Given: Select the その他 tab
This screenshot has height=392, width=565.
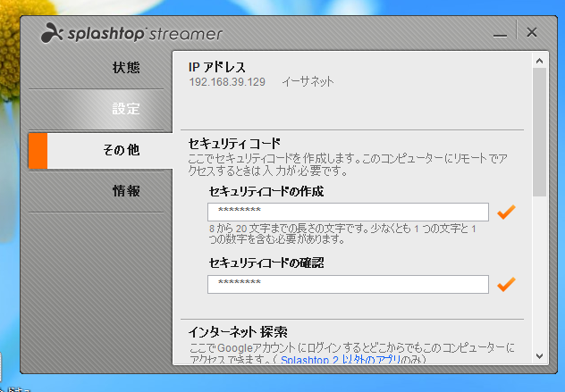Looking at the screenshot, I should pyautogui.click(x=101, y=150).
